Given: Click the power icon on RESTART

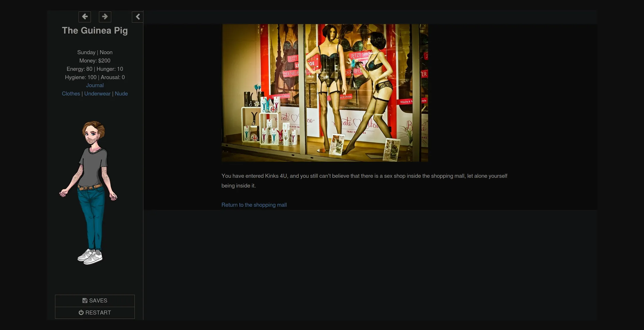Looking at the screenshot, I should (x=81, y=313).
